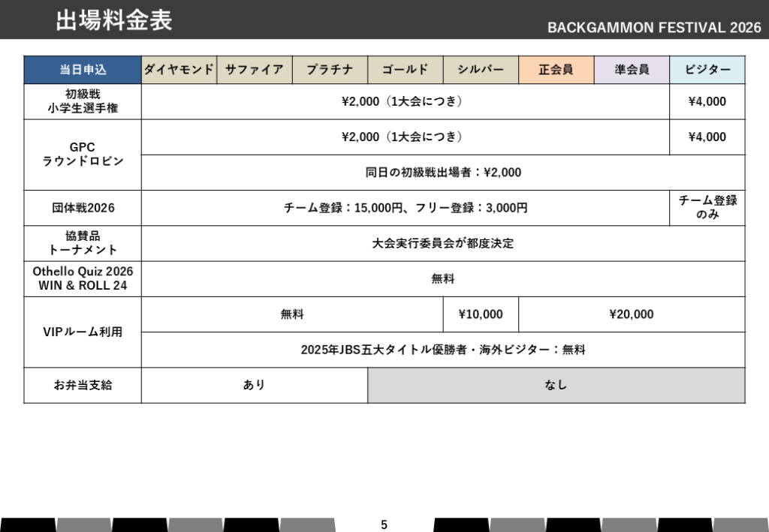The image size is (769, 532).
Task: Select the 大会実行委員会が都度決定 cell
Action: point(443,244)
